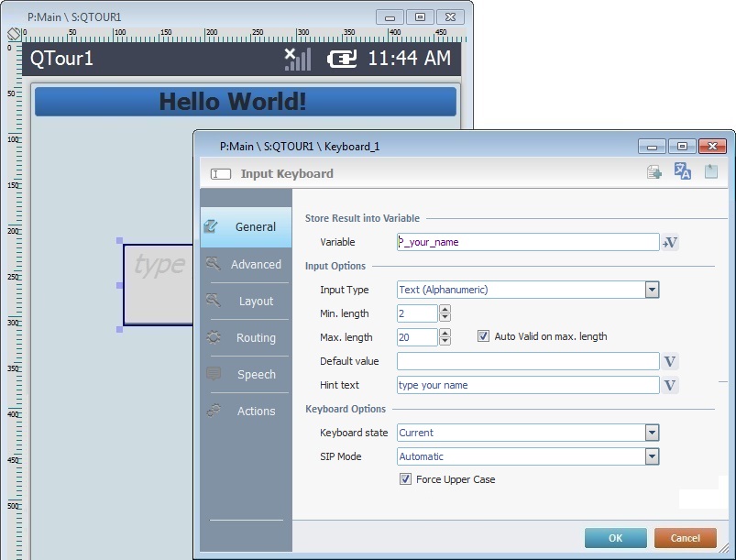
Task: Open the SIP Mode dropdown
Action: click(x=652, y=456)
